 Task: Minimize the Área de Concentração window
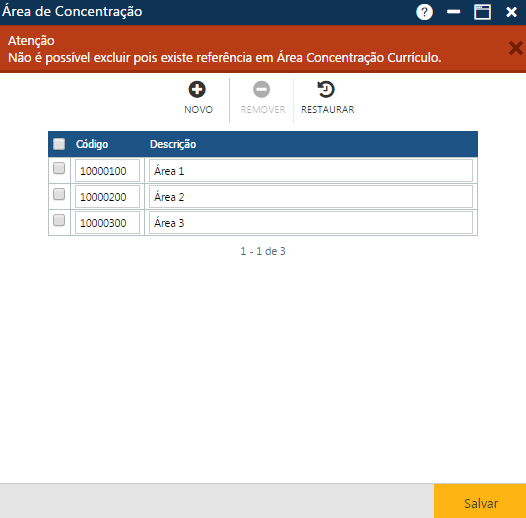click(x=453, y=12)
